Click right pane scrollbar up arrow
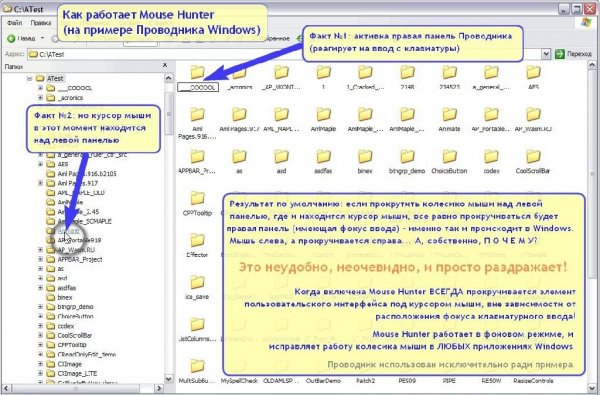This screenshot has height=395, width=600. pyautogui.click(x=593, y=66)
